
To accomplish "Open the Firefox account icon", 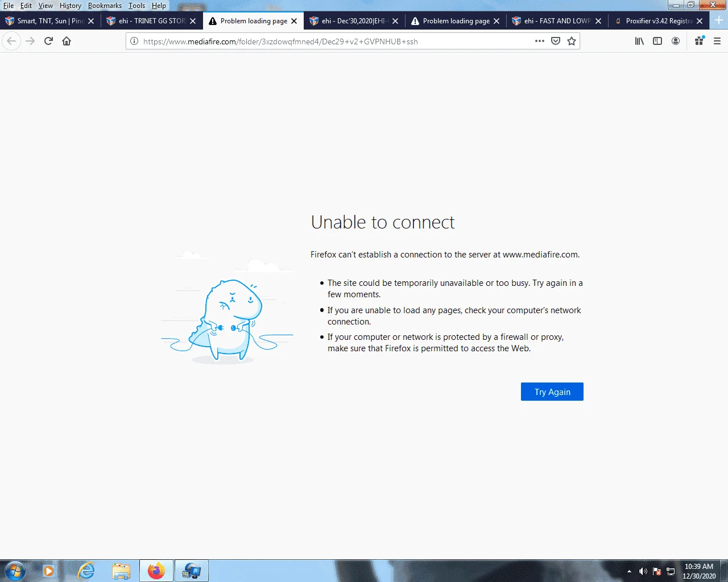I will tap(676, 41).
